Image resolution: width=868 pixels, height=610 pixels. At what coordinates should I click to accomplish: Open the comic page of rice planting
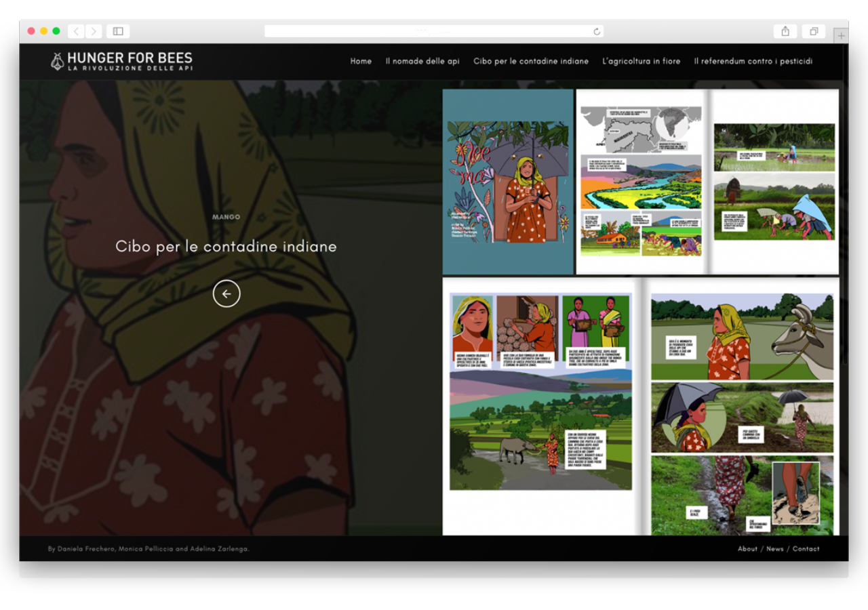point(774,182)
